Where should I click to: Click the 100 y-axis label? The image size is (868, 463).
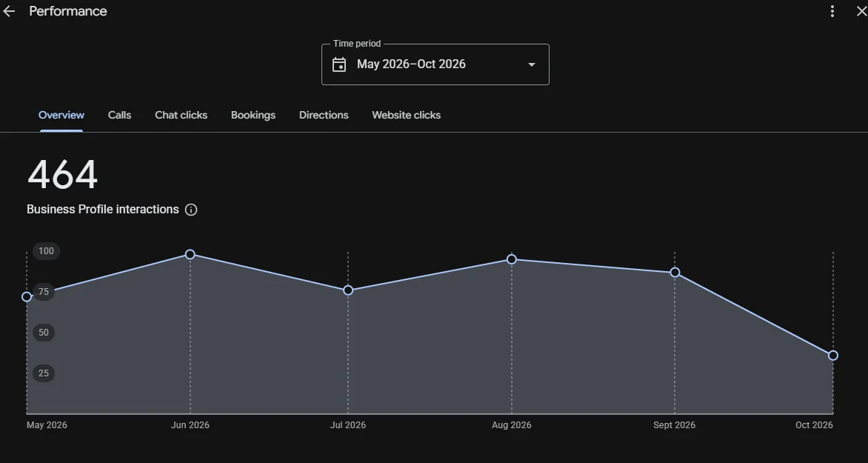click(47, 251)
